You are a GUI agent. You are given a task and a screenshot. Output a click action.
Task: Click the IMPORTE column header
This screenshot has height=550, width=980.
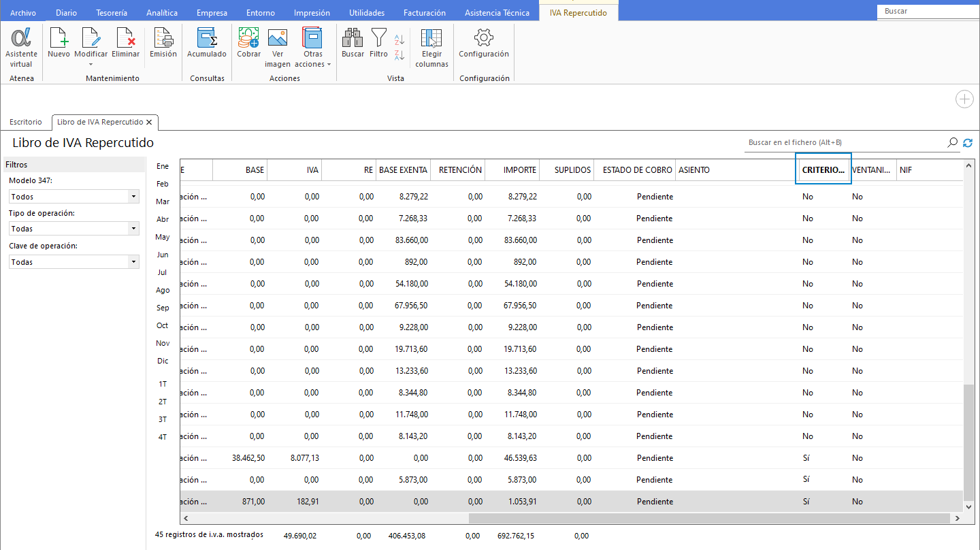pos(512,170)
